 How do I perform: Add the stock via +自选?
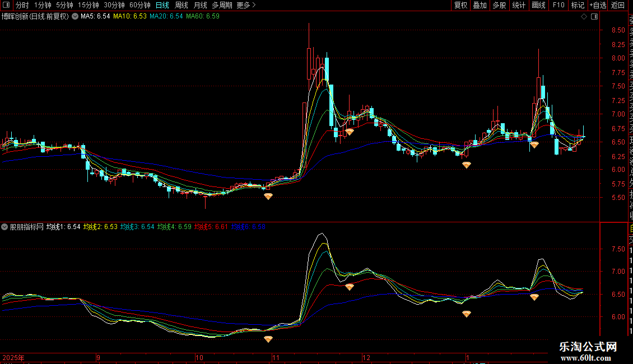point(598,5)
